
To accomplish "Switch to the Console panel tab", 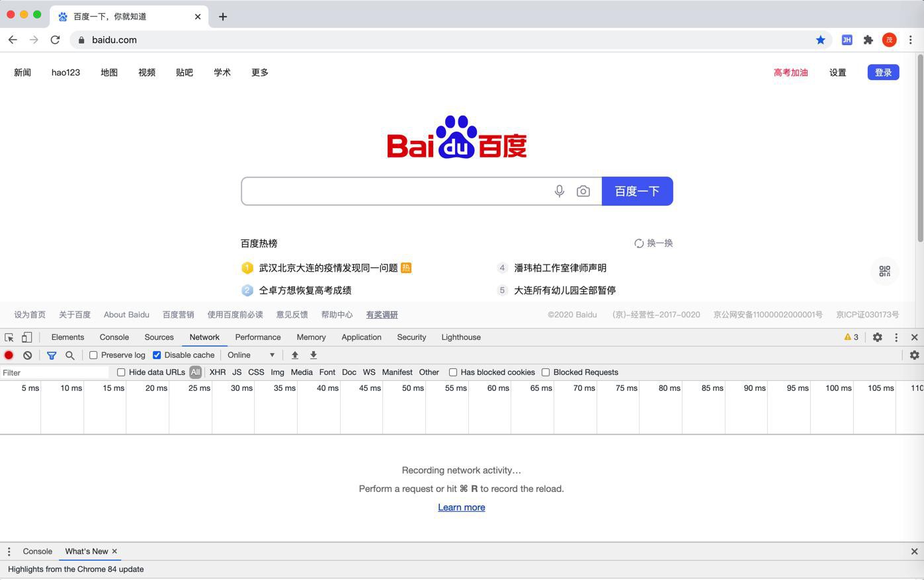I will click(x=114, y=337).
